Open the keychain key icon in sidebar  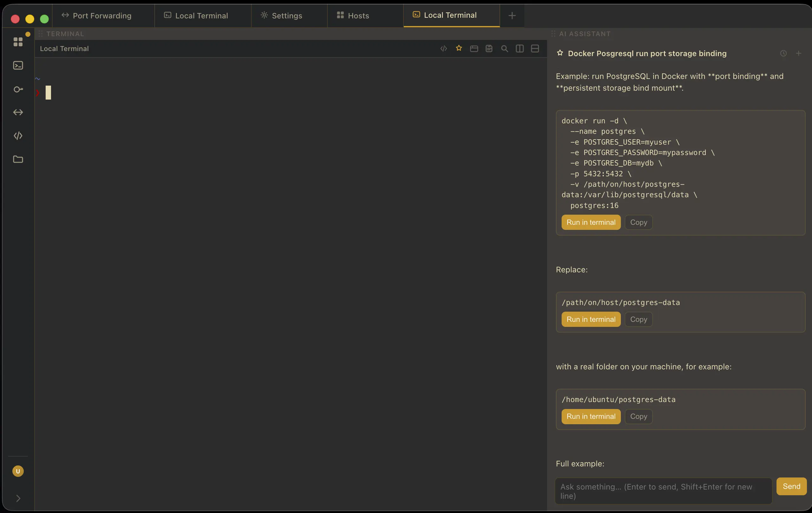(18, 89)
